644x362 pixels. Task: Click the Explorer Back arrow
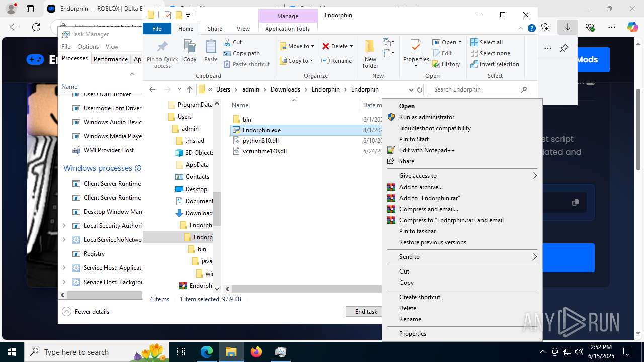click(x=152, y=89)
